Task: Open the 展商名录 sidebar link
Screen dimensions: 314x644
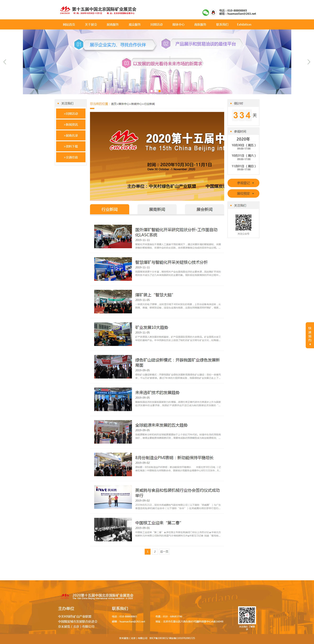Action: click(x=71, y=136)
